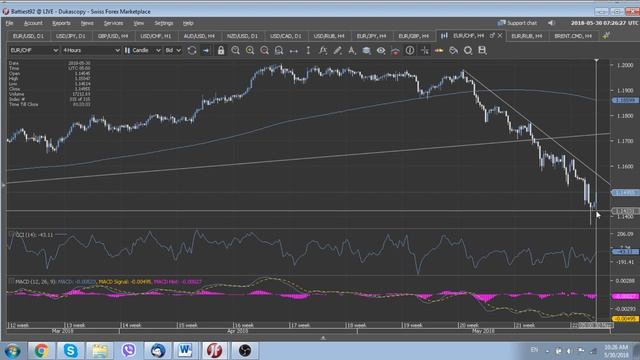Click the refresh chart icon

tap(192, 50)
